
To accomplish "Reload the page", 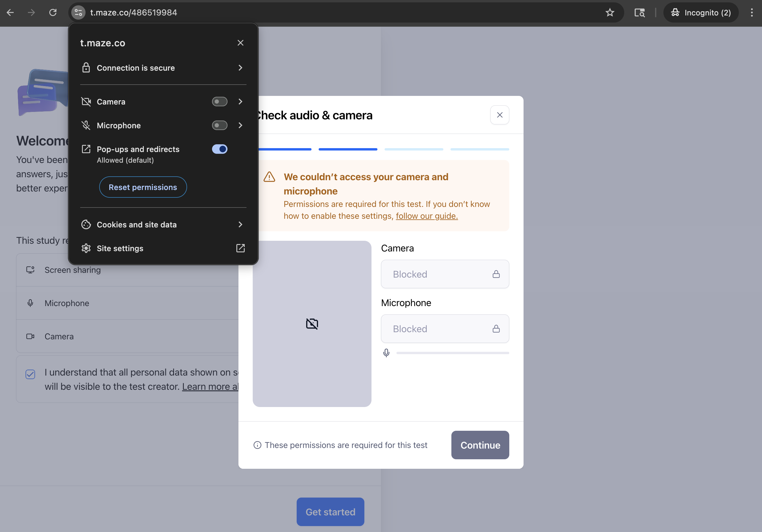I will pyautogui.click(x=53, y=12).
